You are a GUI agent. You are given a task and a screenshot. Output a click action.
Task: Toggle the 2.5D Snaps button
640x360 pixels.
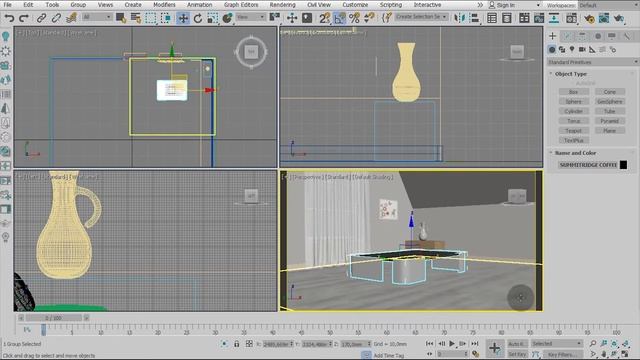coord(324,18)
